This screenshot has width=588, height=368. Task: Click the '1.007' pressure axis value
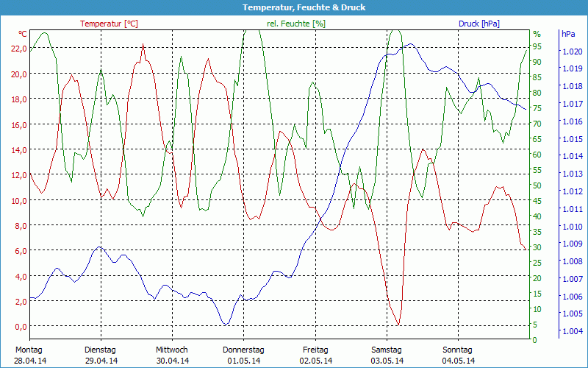tap(573, 279)
